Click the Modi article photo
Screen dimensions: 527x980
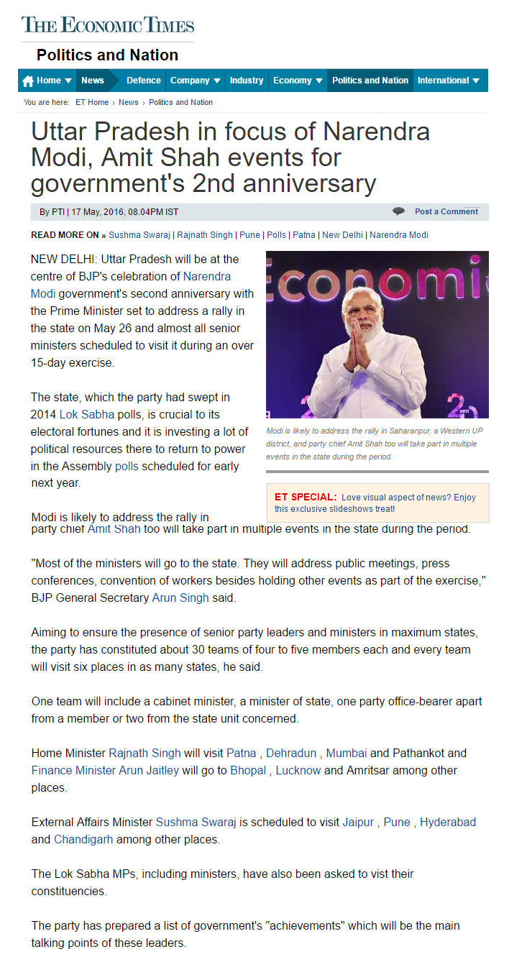(377, 334)
